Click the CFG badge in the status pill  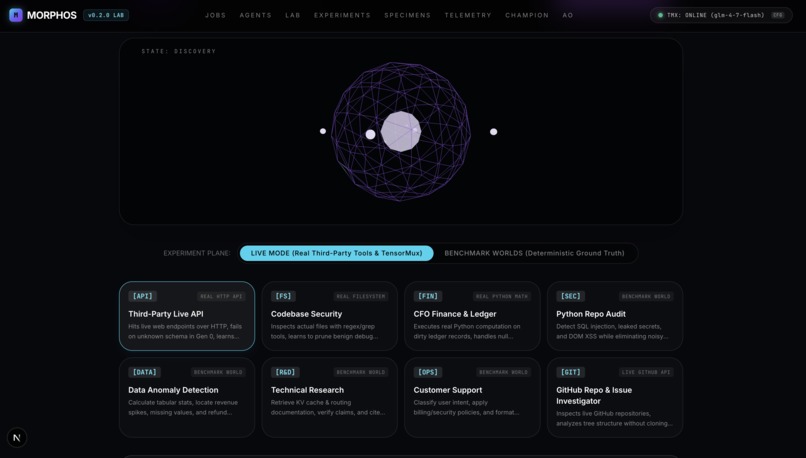(778, 15)
